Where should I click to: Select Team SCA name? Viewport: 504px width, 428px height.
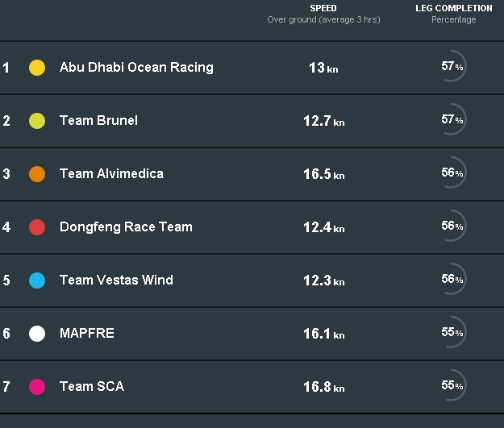tap(92, 386)
